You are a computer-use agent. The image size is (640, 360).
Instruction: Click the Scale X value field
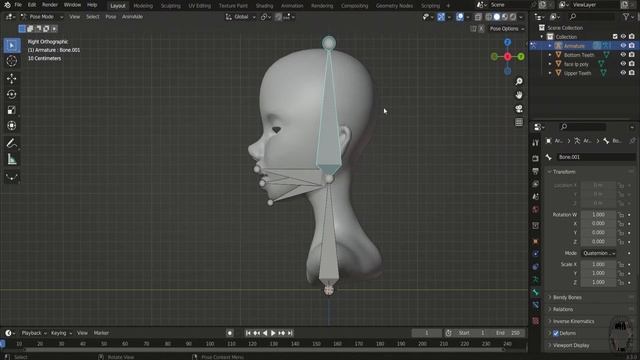(598, 264)
